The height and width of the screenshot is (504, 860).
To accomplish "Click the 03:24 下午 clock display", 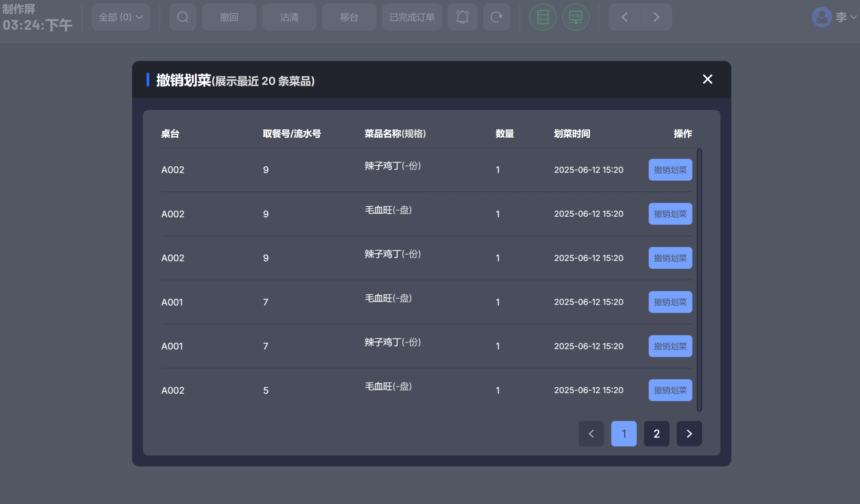I will pyautogui.click(x=38, y=25).
